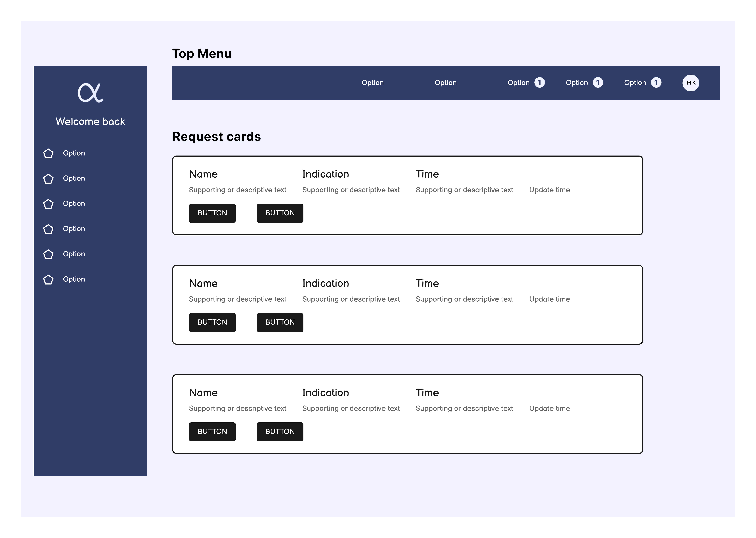Screen dimensions: 756x538
Task: Click the notification badge on the third top-menu Option
Action: click(540, 82)
